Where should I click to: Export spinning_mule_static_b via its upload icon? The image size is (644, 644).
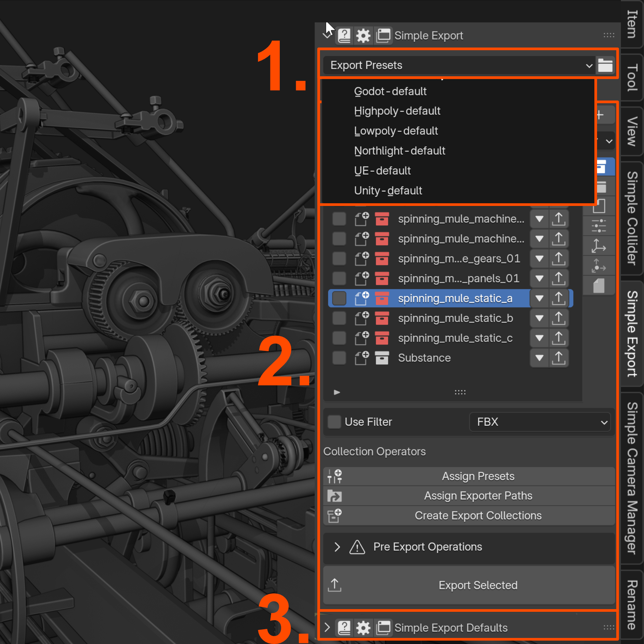click(558, 318)
